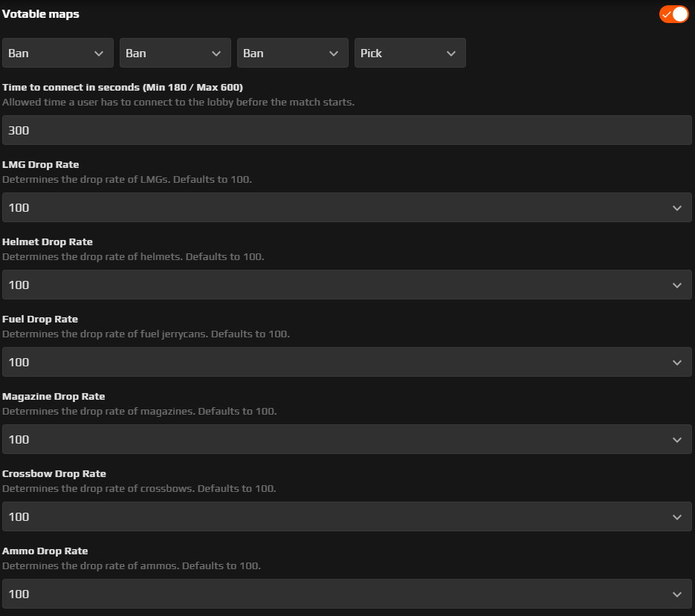Expand Ammo Drop Rate chevron arrow
The height and width of the screenshot is (616, 695).
pyautogui.click(x=677, y=594)
